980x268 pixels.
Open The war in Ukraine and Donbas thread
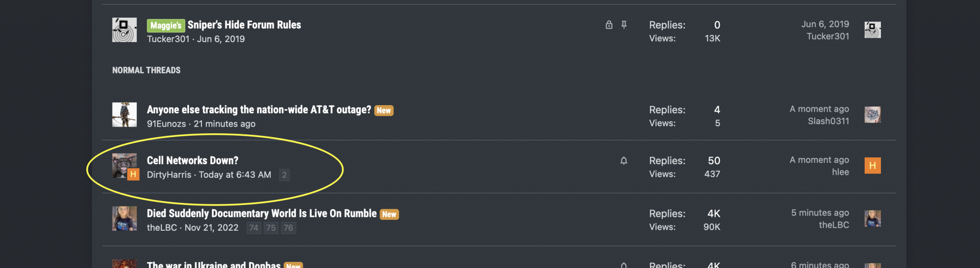click(x=213, y=265)
